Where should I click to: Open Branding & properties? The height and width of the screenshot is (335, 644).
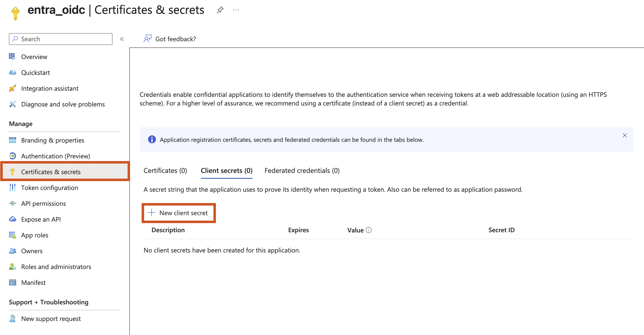click(x=53, y=140)
